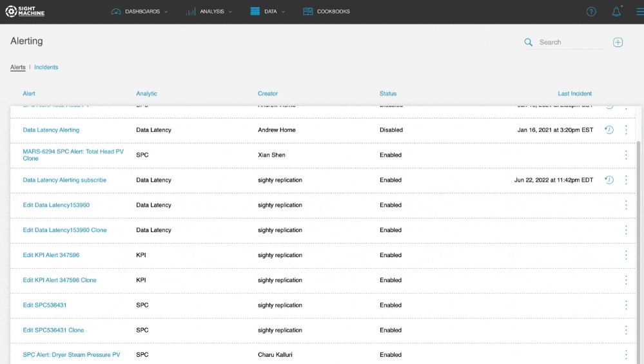The height and width of the screenshot is (364, 644).
Task: Open the hamburger menu icon at top right
Action: click(640, 12)
